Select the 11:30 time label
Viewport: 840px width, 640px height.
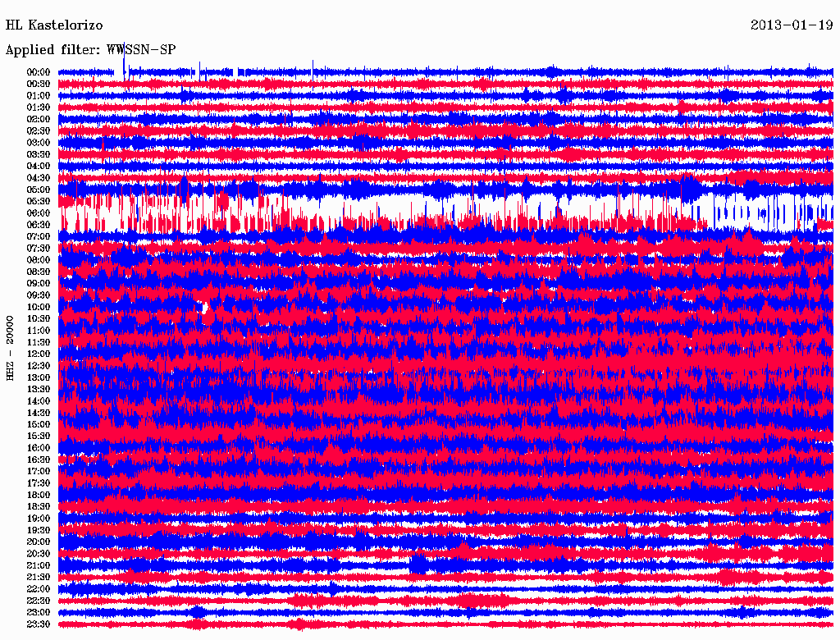39,342
